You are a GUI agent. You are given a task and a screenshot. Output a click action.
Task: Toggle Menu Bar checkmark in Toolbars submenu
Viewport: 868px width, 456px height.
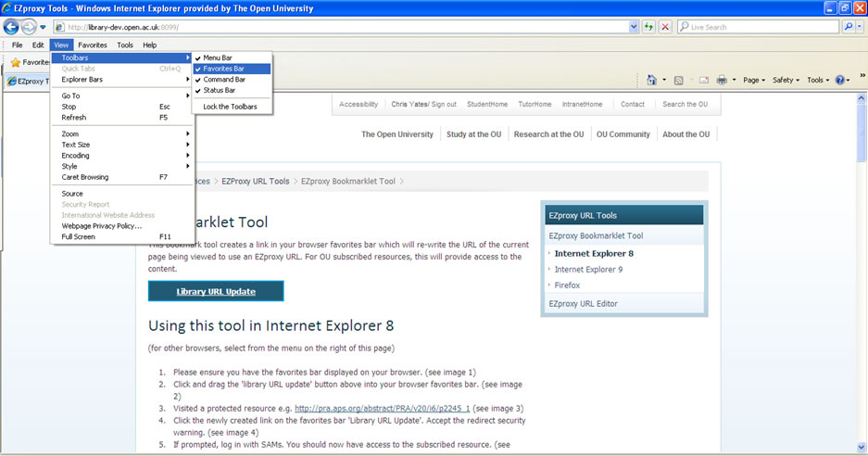(x=232, y=57)
